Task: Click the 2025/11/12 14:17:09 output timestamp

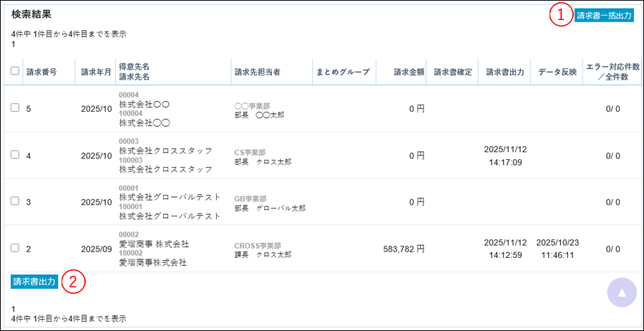Action: (505, 155)
